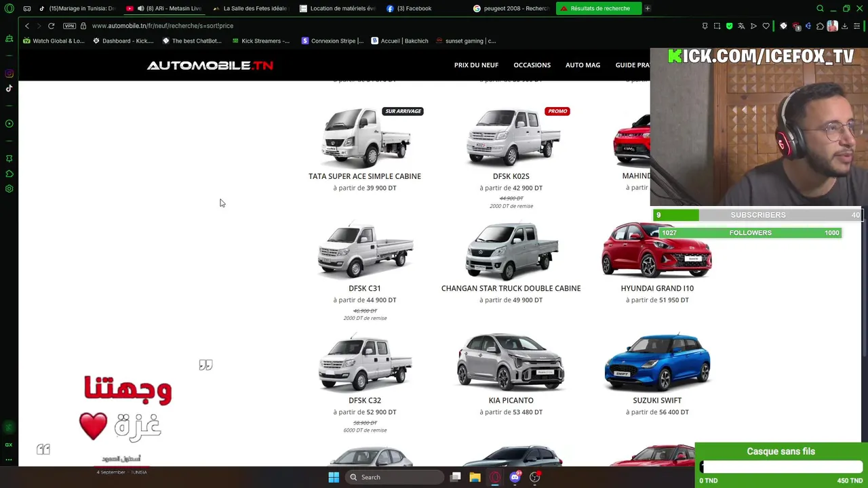This screenshot has width=868, height=488.
Task: Click the player send arrow icon in toolbar
Action: pos(753,26)
